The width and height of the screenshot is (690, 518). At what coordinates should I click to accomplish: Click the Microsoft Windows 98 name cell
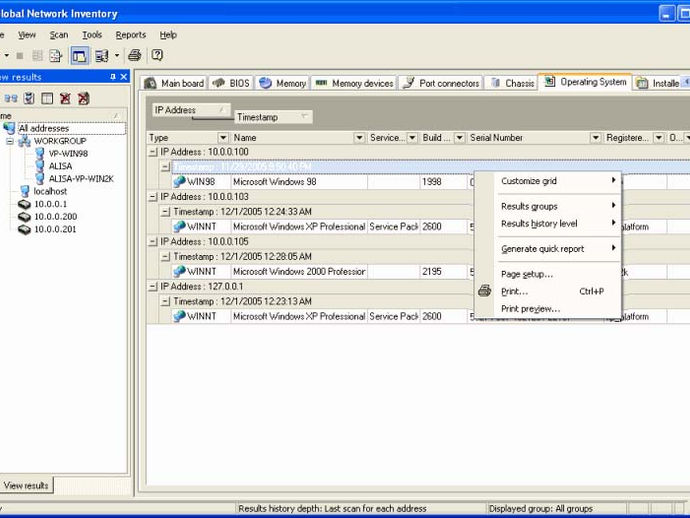(299, 182)
